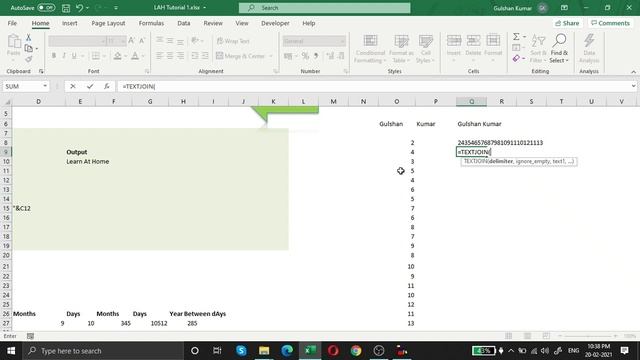
Task: Switch to the Page Layout tab
Action: pos(108,23)
